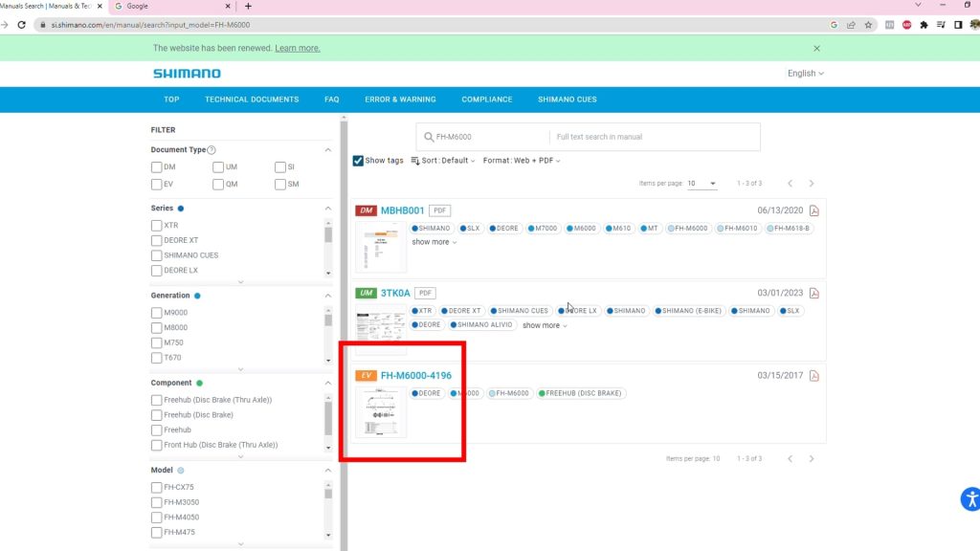Image resolution: width=980 pixels, height=551 pixels.
Task: Click the Document Type help icon
Action: click(212, 150)
